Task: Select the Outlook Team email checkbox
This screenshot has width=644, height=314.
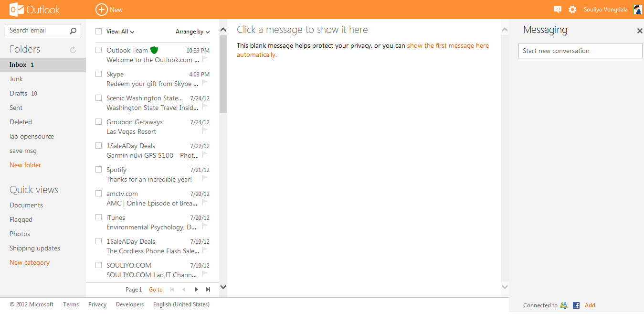Action: [99, 50]
